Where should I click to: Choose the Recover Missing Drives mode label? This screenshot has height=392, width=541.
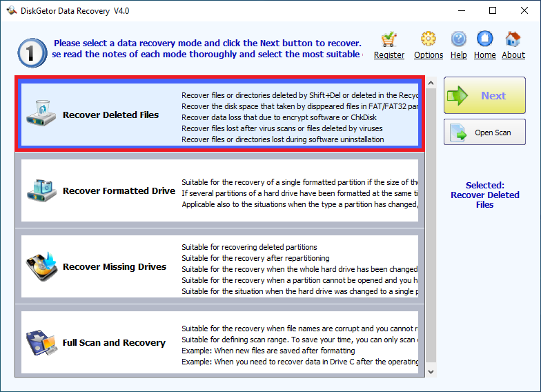pyautogui.click(x=115, y=267)
